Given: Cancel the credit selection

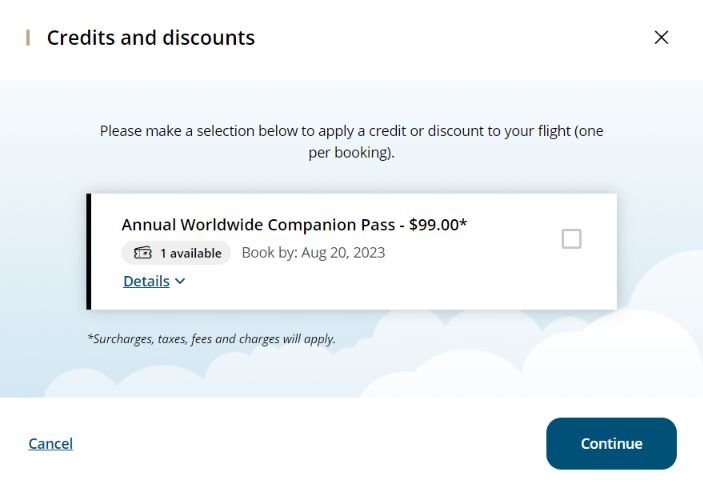Looking at the screenshot, I should (51, 444).
